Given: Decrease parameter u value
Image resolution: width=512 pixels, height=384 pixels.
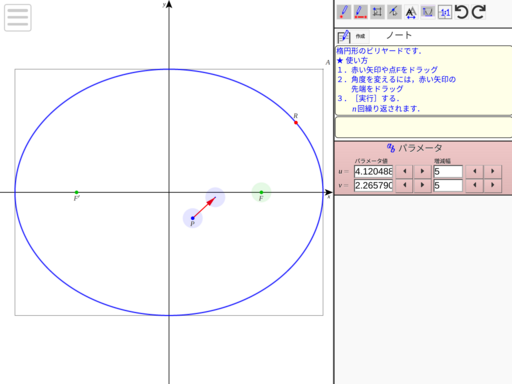Looking at the screenshot, I should point(405,171).
